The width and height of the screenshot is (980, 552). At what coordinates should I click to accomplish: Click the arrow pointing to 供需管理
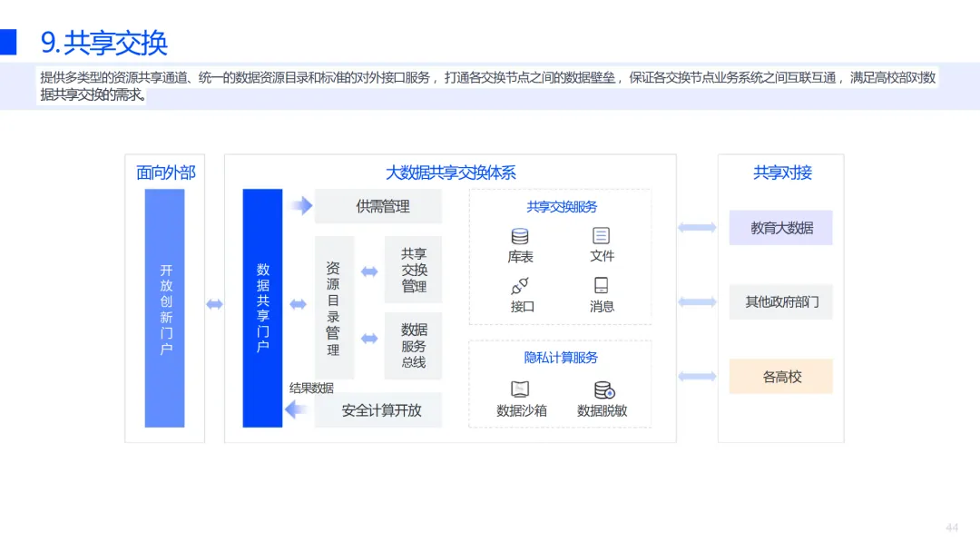click(302, 206)
